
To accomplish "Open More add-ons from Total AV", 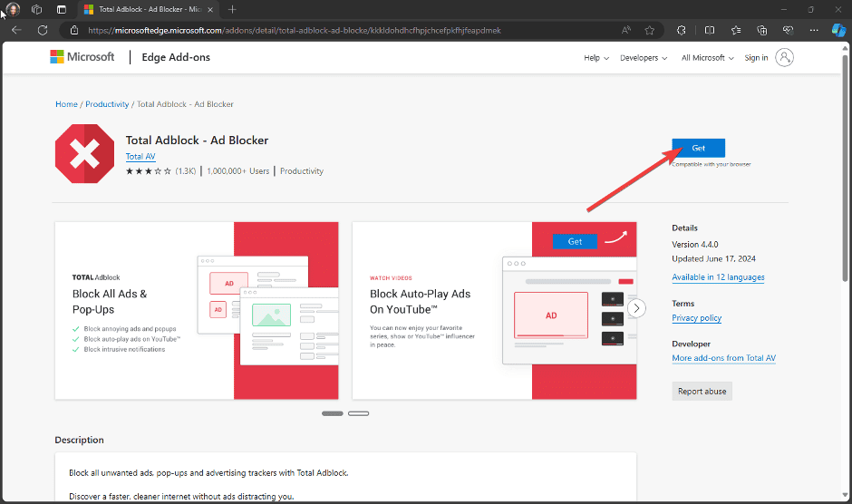I will 724,358.
